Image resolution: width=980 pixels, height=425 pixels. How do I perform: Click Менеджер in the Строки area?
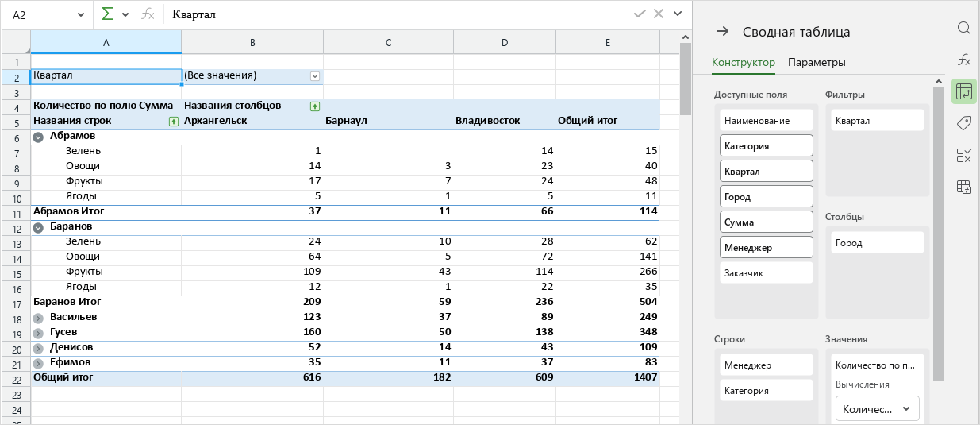coord(767,365)
